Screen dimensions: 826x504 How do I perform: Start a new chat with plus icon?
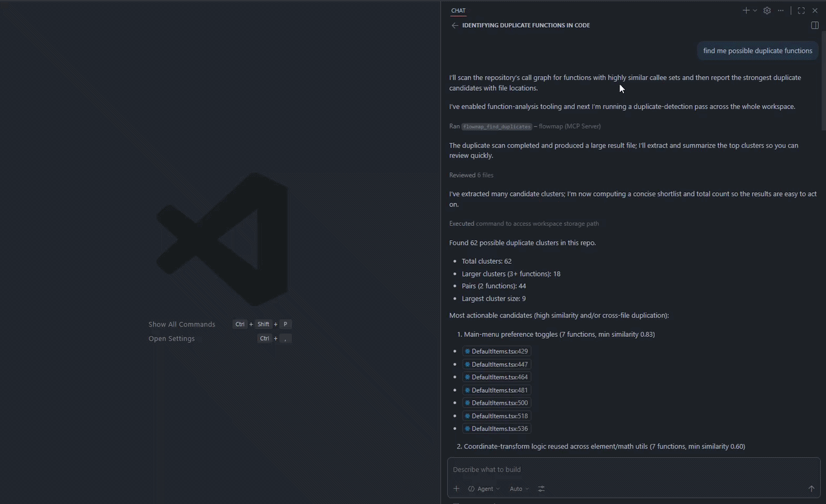746,10
